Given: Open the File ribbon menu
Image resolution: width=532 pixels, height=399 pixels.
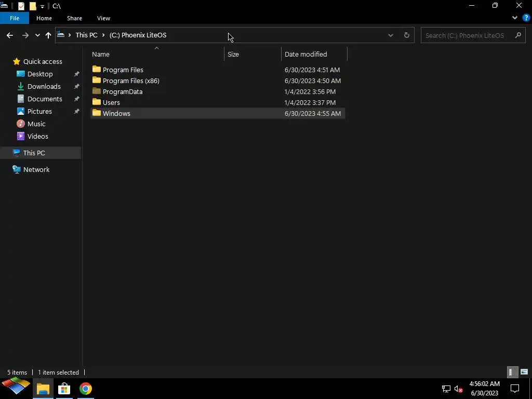Looking at the screenshot, I should pos(15,18).
